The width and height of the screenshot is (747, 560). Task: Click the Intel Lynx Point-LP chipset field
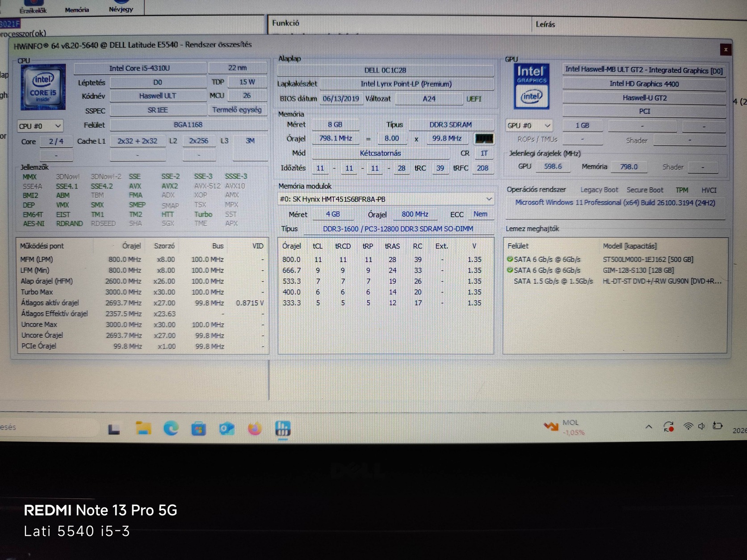407,84
